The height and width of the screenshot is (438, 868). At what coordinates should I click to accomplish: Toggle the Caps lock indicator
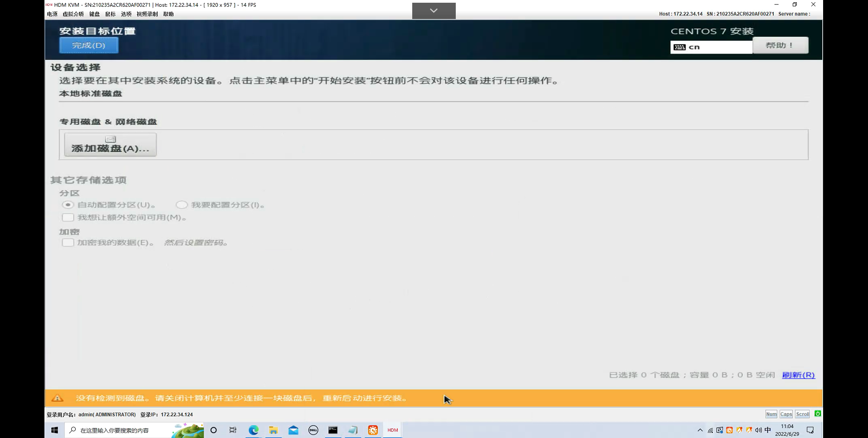click(x=786, y=414)
